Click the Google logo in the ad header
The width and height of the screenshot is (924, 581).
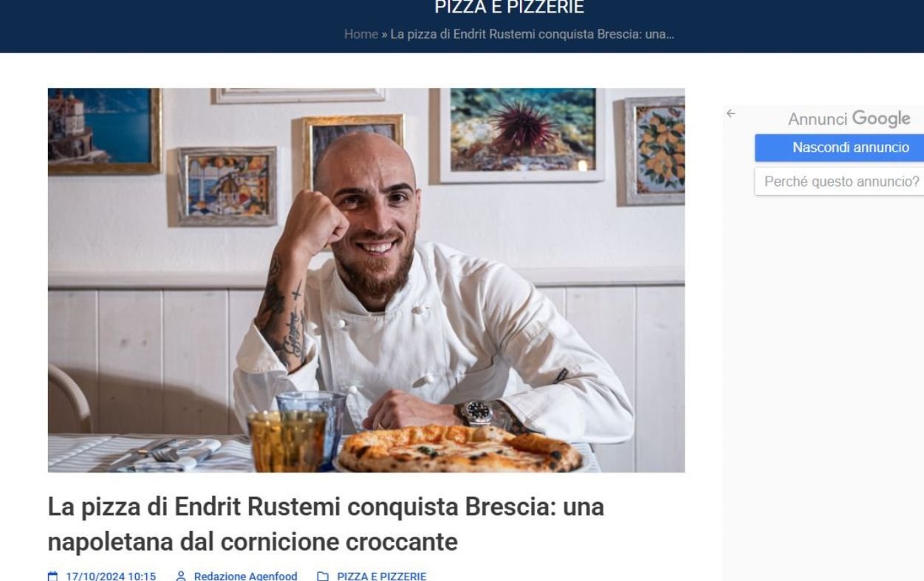click(x=880, y=119)
